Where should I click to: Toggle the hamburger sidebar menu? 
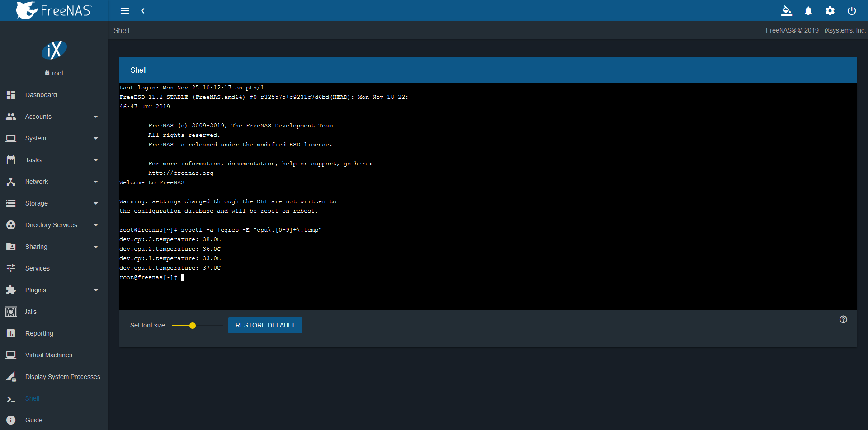point(125,11)
